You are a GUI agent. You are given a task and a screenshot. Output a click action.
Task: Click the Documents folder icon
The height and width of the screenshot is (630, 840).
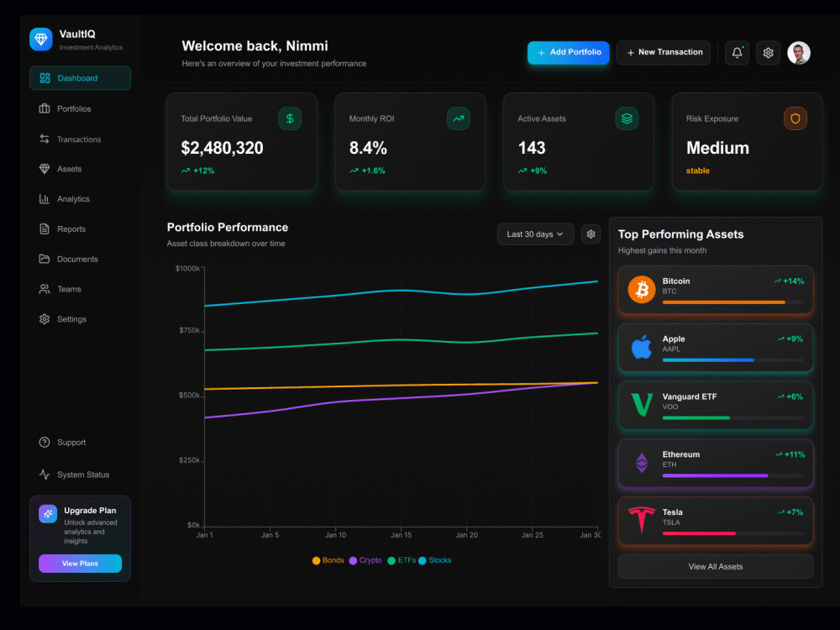pos(45,259)
